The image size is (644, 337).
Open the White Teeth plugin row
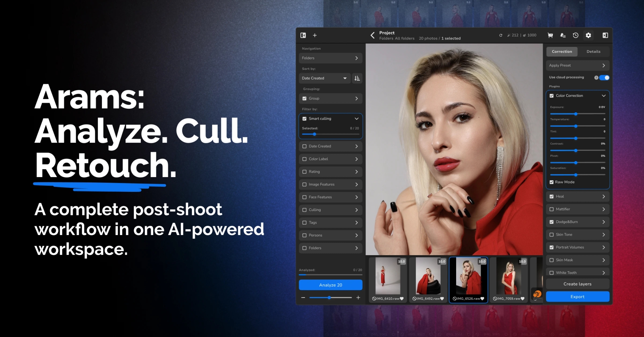[578, 273]
